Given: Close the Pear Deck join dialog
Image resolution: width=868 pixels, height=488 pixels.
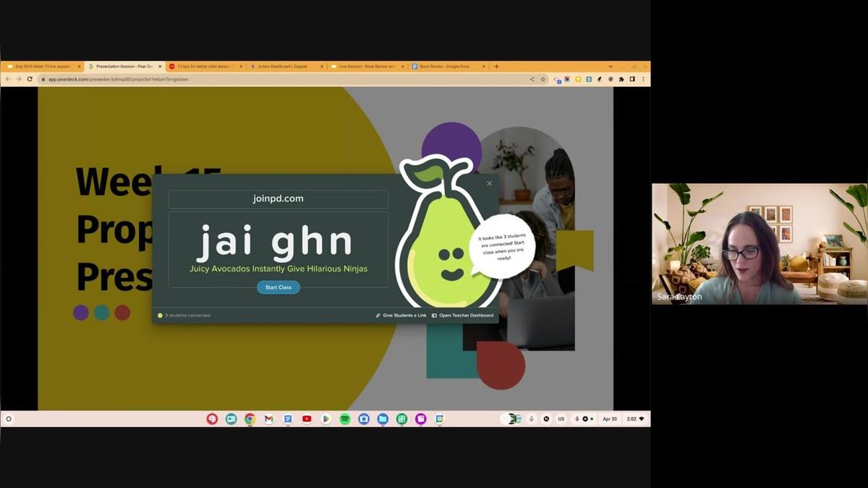Looking at the screenshot, I should [490, 183].
